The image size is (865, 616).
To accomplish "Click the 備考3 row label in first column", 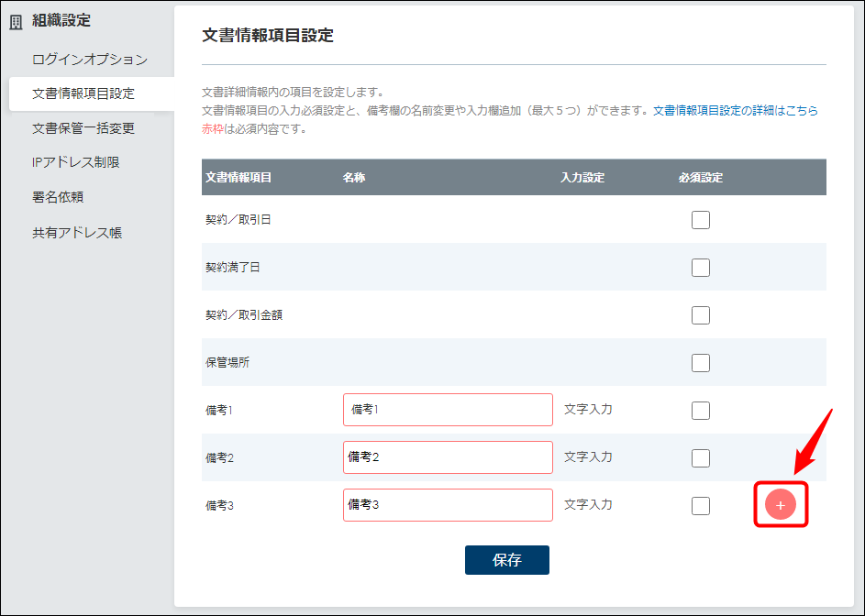I will click(x=219, y=506).
